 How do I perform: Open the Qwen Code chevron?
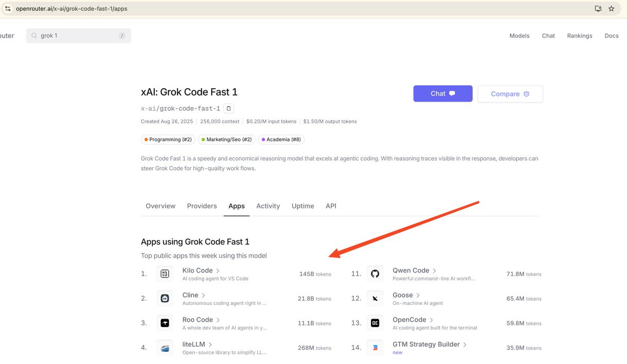click(434, 271)
